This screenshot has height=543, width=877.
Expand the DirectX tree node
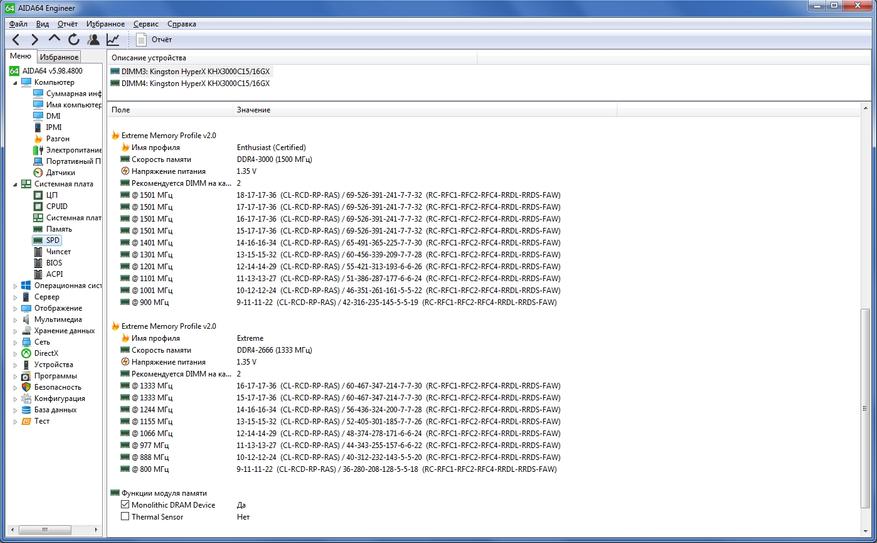point(15,353)
